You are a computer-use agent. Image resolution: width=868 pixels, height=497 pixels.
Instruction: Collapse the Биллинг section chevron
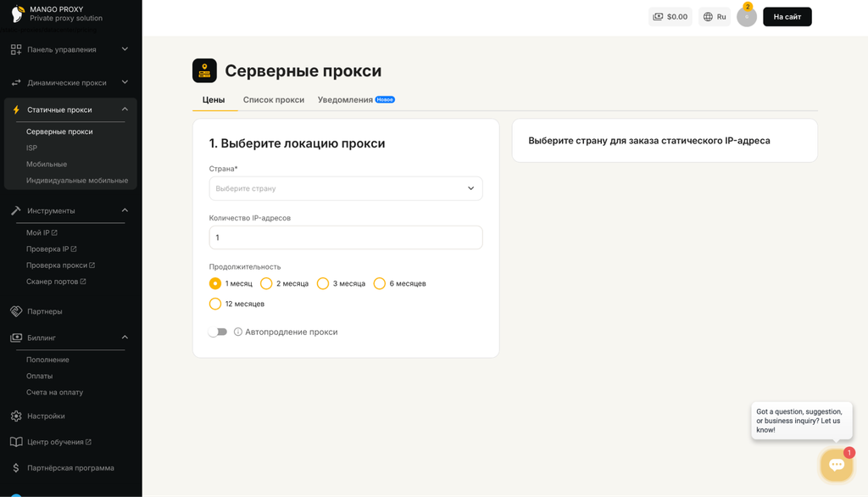pos(125,337)
